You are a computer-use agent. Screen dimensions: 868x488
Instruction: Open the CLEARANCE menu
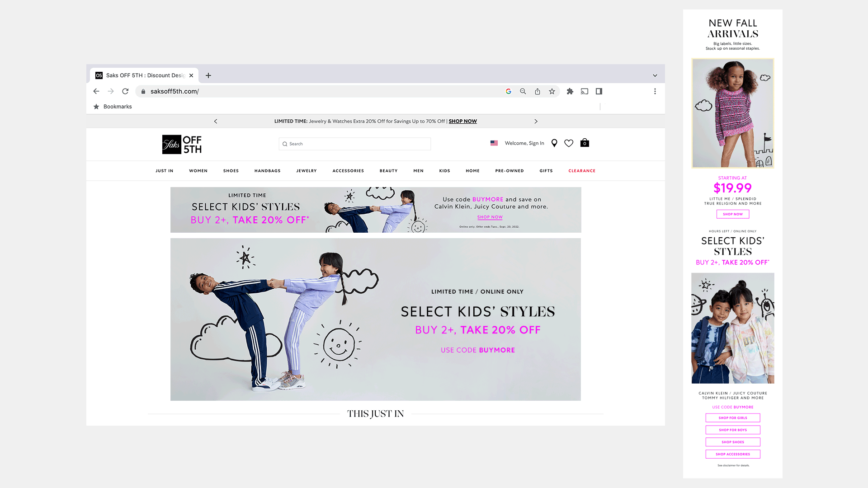(x=582, y=171)
